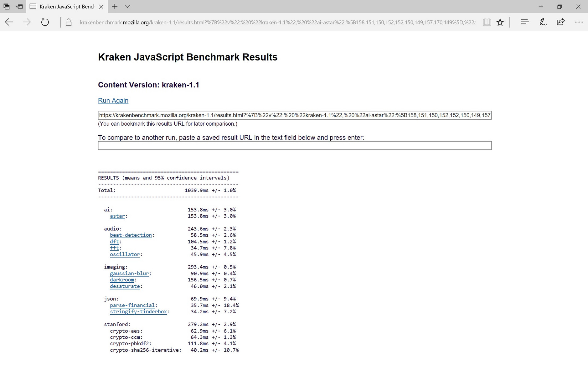
Task: Open the dft test link
Action: click(114, 242)
